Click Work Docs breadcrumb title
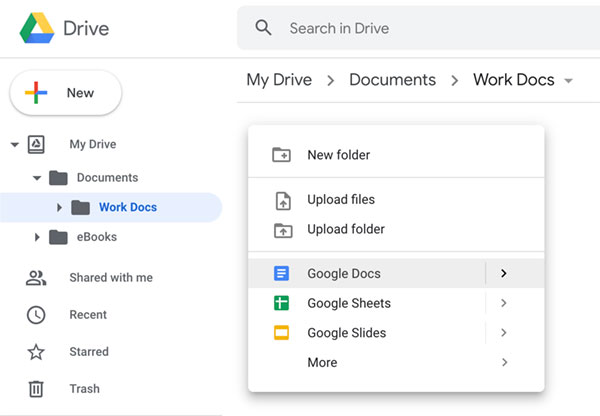600x416 pixels. click(x=514, y=80)
